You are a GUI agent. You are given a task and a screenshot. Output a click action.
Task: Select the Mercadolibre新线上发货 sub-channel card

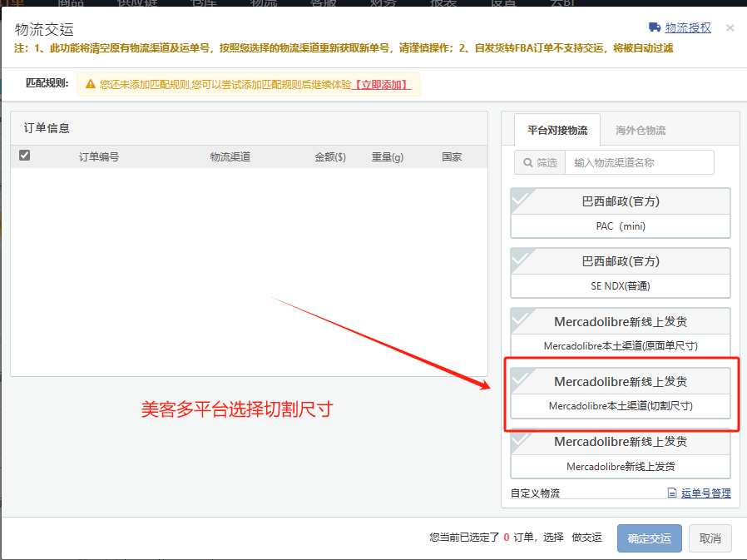coord(621,453)
